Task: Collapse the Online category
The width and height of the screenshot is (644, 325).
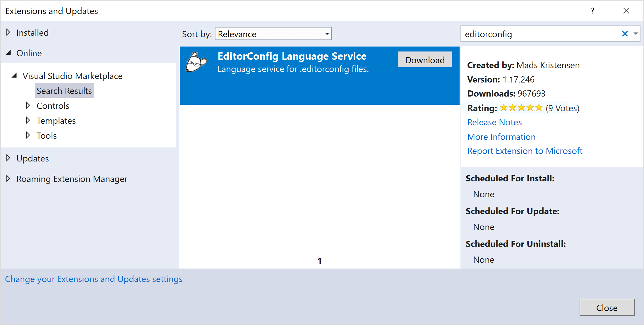Action: pos(9,53)
